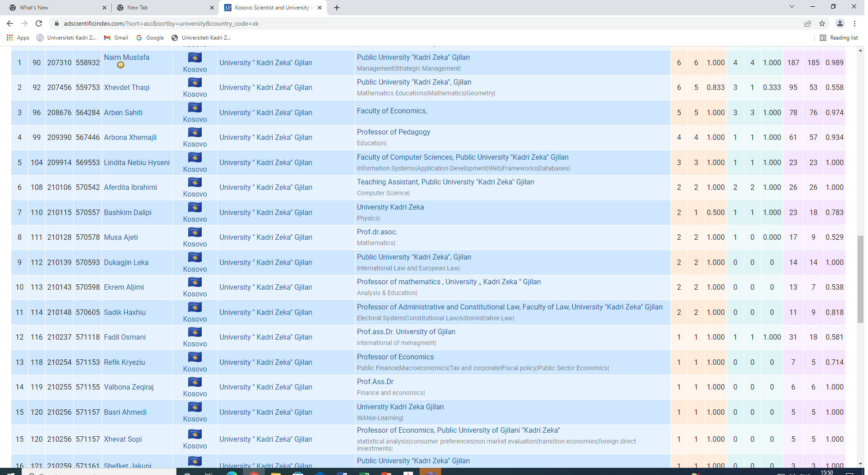868x475 pixels.
Task: Select value 0.833 in Xhevdet Thaqi row
Action: [715, 88]
